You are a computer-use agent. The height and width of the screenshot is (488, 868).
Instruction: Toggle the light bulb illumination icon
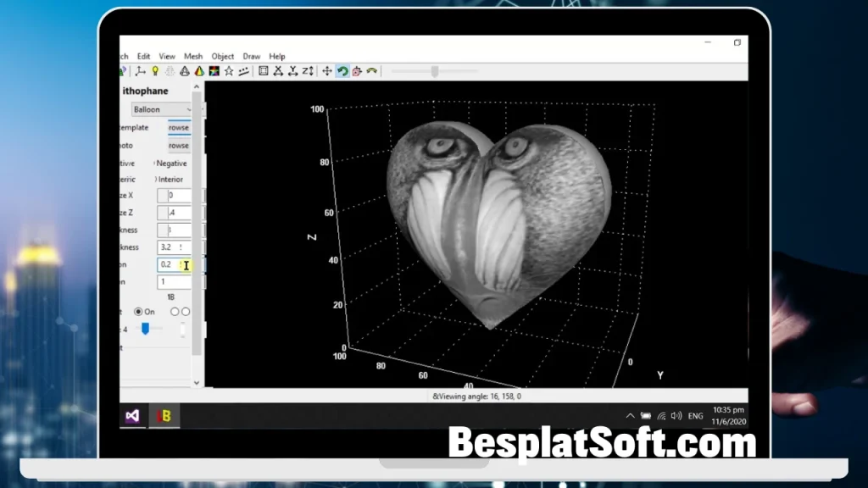[155, 71]
